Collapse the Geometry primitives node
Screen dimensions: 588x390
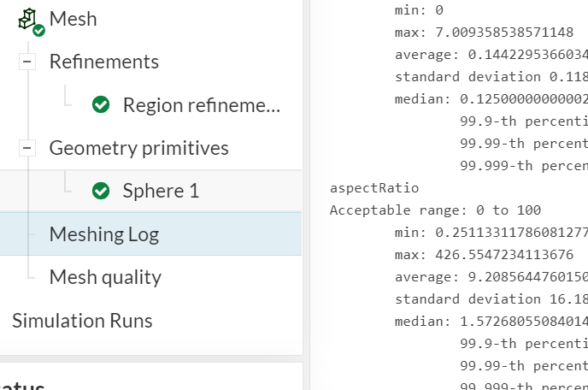point(28,148)
